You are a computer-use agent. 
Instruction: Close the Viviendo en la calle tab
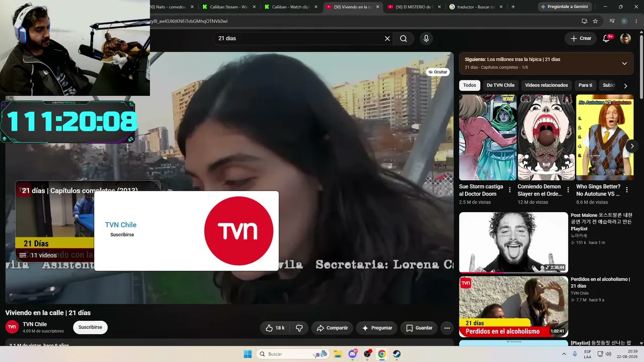[x=377, y=7]
